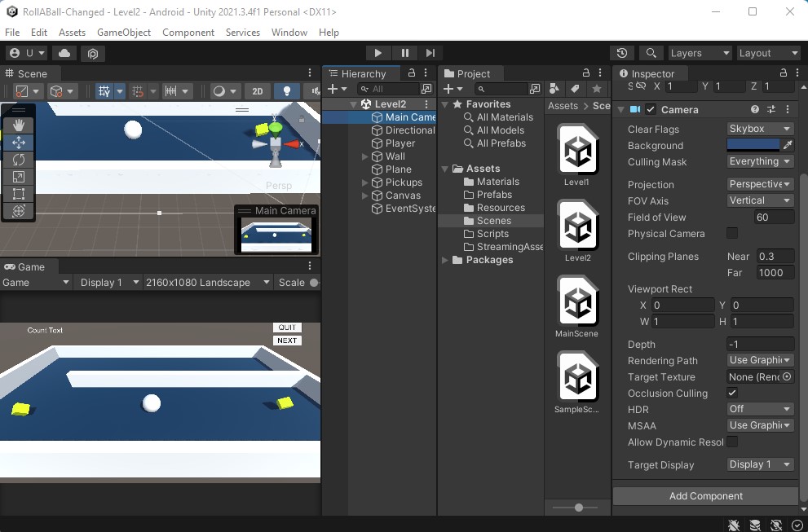
Task: Toggle grid visibility in the Scene view
Action: [102, 91]
